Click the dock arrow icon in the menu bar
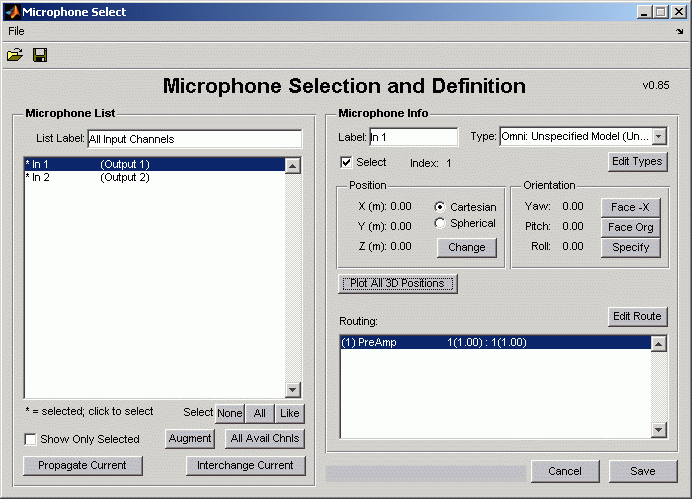 680,31
